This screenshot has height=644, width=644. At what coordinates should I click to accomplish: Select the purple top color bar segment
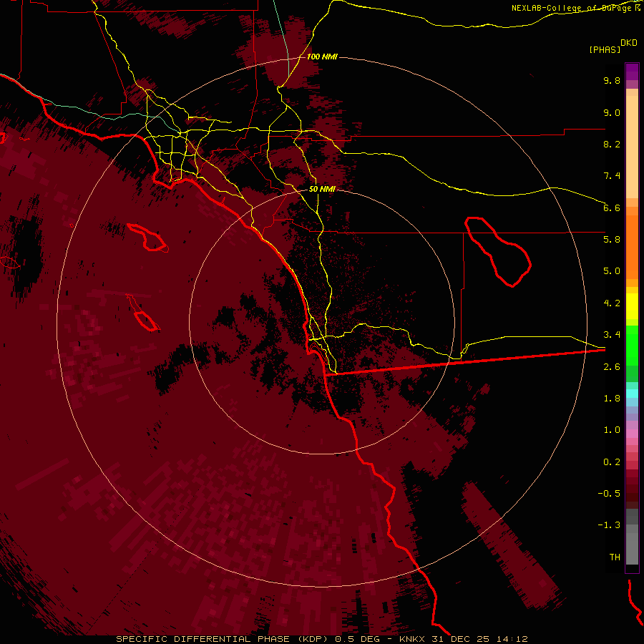[632, 72]
